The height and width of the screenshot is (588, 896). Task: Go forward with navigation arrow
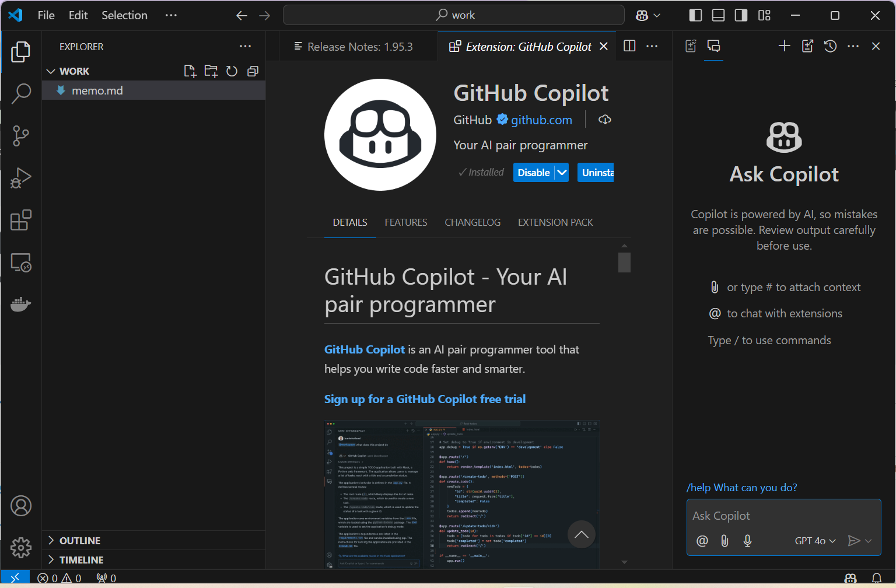pyautogui.click(x=265, y=16)
